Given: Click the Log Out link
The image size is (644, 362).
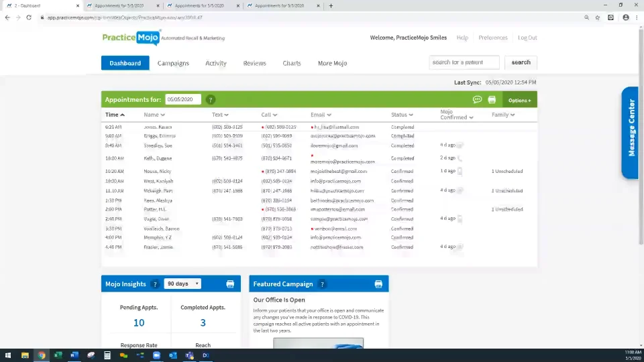Looking at the screenshot, I should 527,38.
